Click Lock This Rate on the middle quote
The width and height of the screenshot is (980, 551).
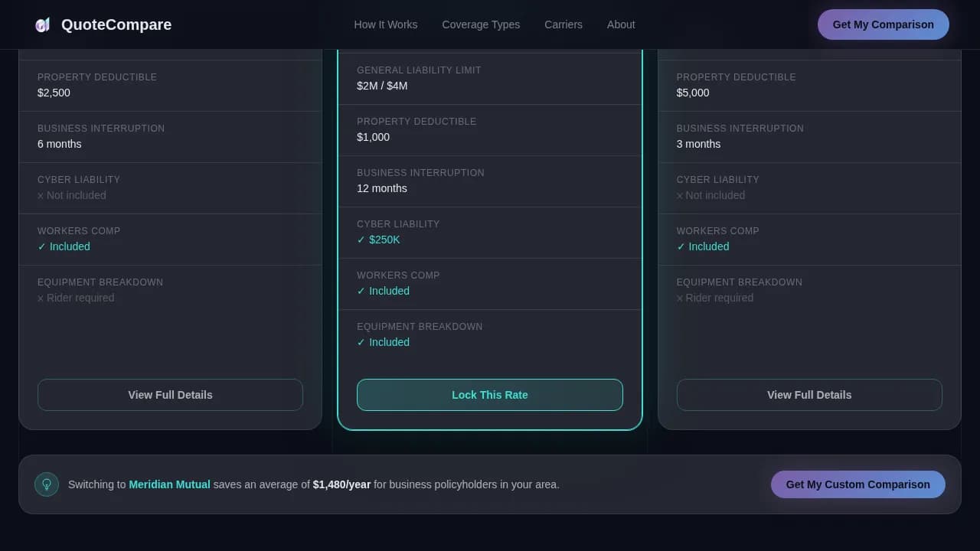pyautogui.click(x=490, y=395)
